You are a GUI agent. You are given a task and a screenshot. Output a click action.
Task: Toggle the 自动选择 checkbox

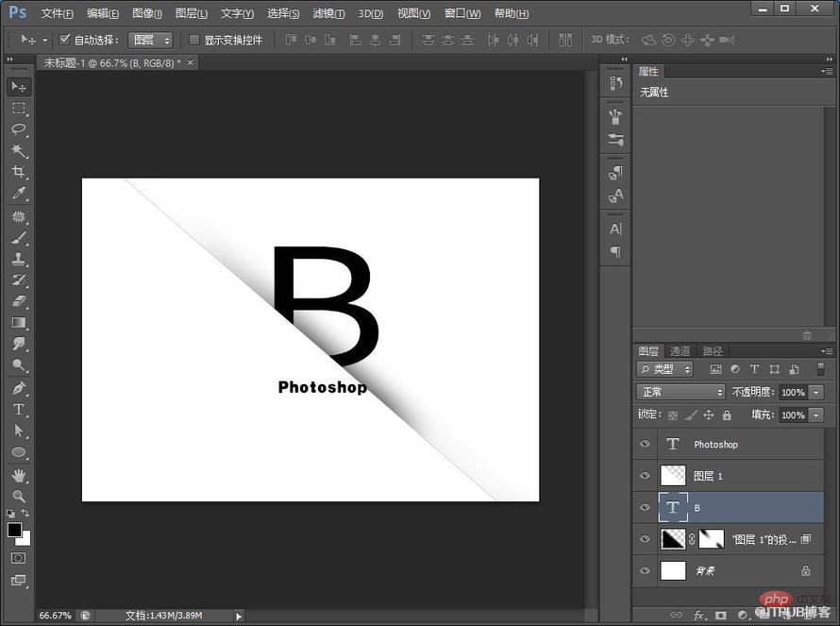[64, 40]
